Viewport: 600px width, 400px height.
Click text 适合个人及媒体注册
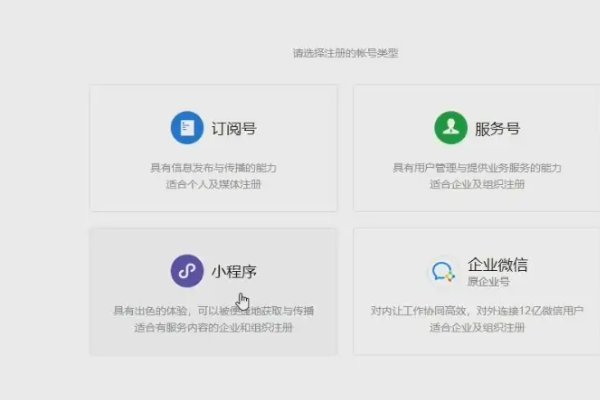pos(214,184)
